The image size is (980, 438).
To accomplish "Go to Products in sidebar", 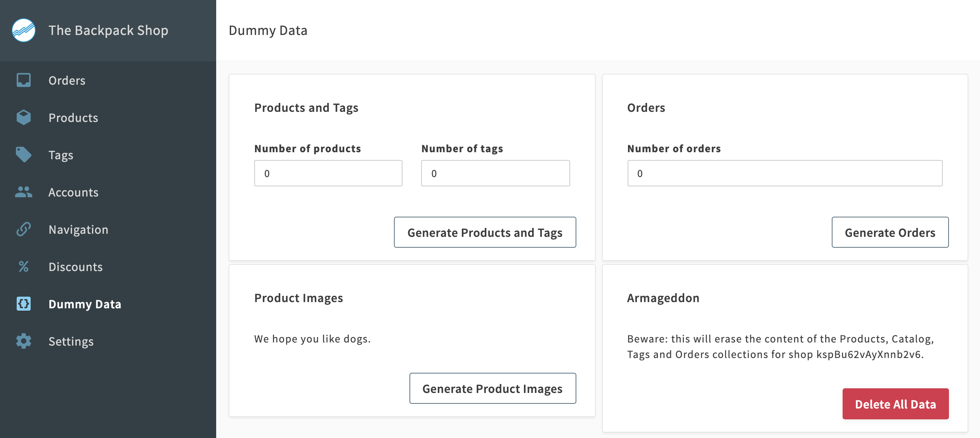I will click(x=73, y=118).
